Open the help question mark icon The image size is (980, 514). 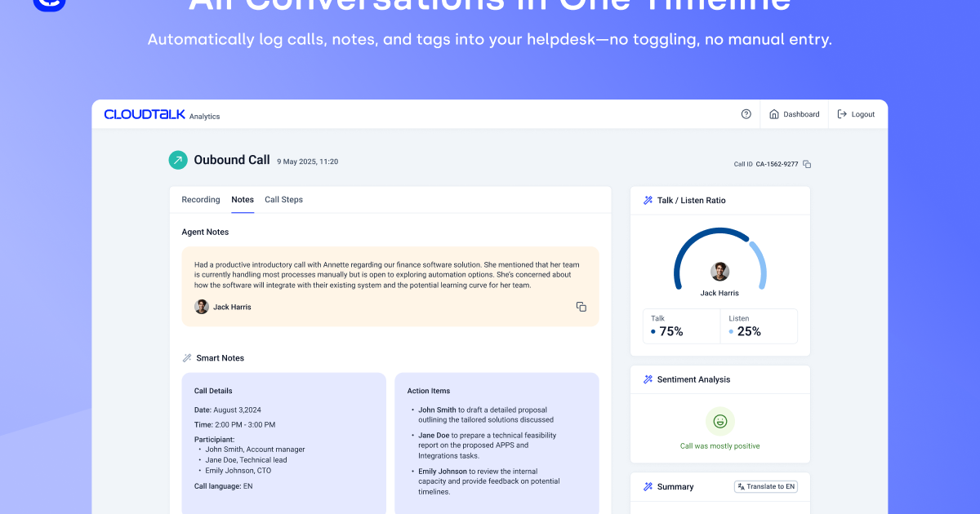[746, 114]
